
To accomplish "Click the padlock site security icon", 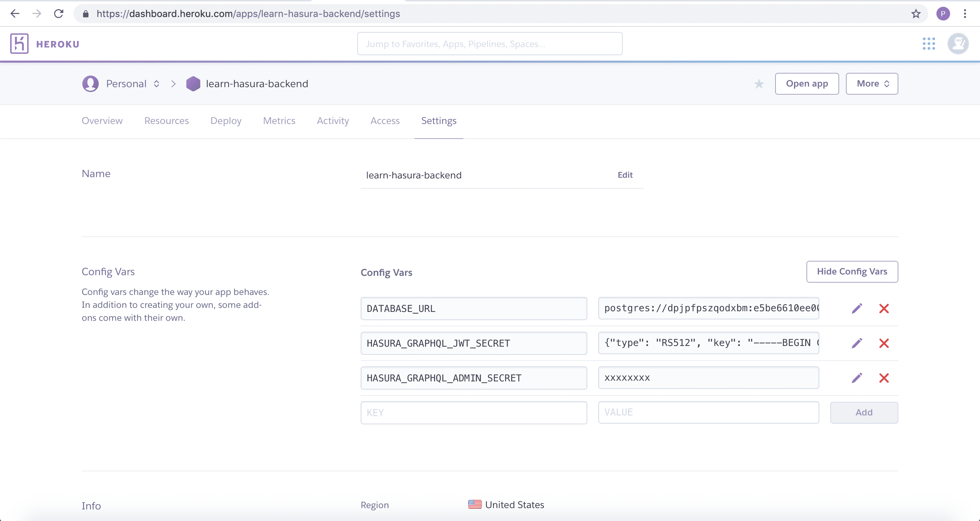I will click(x=86, y=14).
